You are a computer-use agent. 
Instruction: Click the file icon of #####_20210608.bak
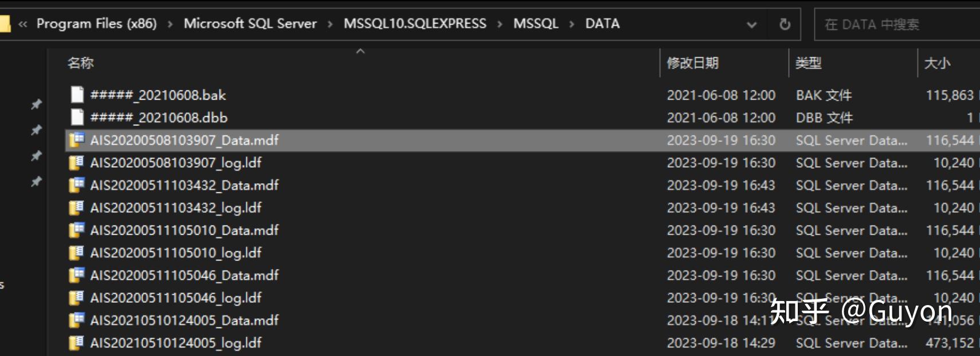click(77, 95)
